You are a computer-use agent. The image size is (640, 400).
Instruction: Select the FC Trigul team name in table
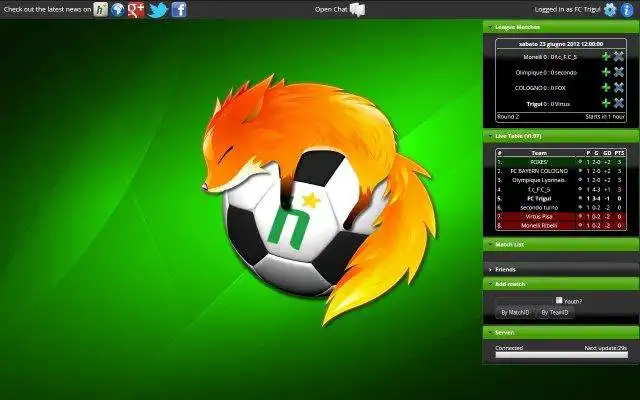point(539,198)
